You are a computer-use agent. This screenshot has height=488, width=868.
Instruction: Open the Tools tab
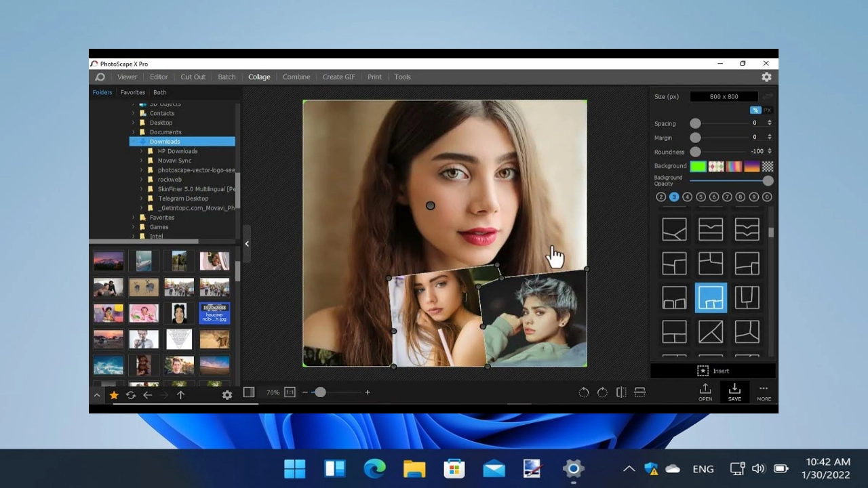tap(402, 77)
